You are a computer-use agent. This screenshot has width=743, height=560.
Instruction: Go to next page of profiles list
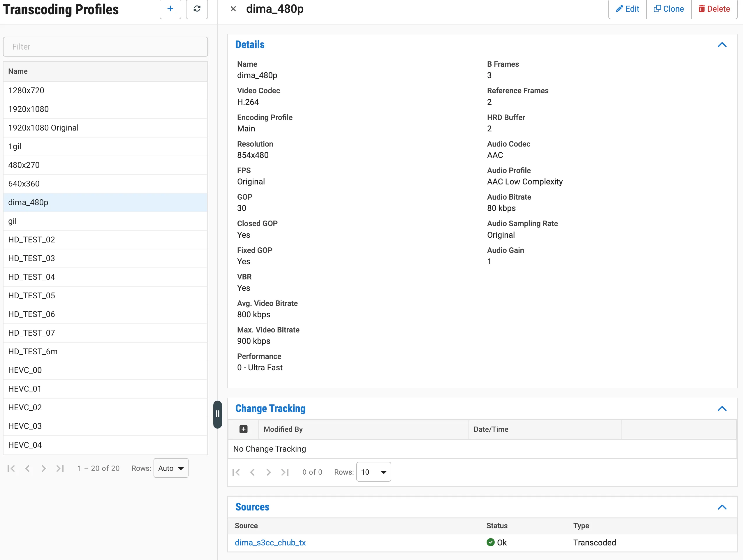coord(44,468)
